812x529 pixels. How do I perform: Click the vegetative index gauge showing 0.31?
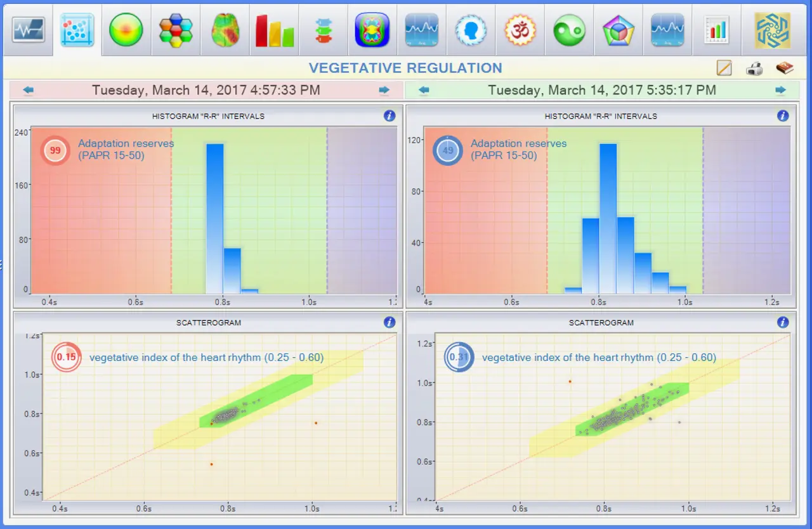tap(457, 357)
